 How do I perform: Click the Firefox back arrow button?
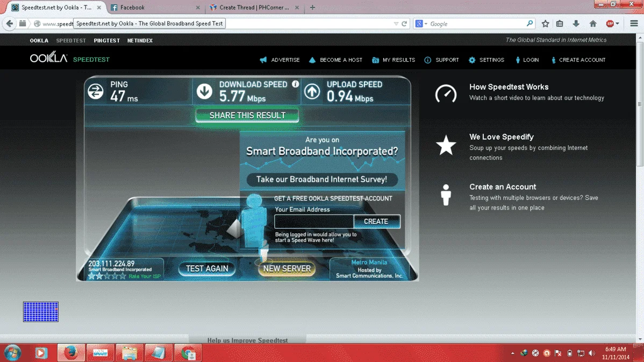coord(10,24)
